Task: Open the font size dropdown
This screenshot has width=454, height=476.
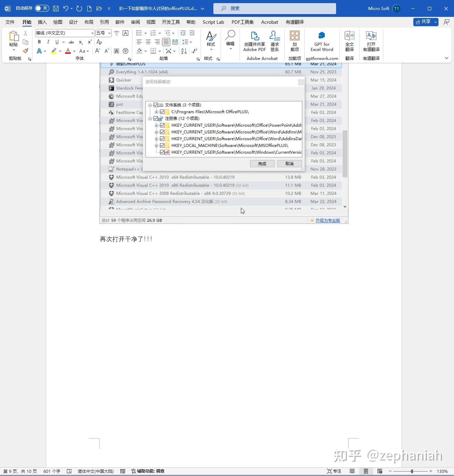Action: [110, 33]
